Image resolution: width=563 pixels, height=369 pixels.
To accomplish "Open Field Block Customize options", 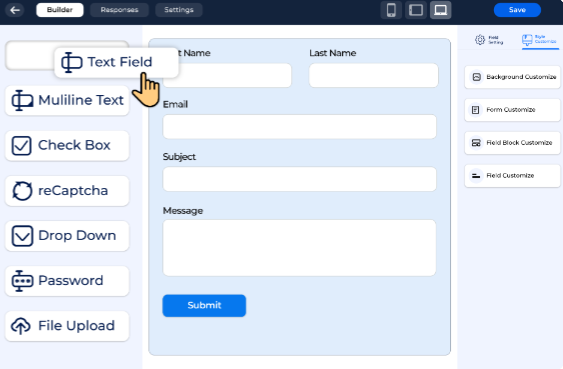I will pos(512,143).
